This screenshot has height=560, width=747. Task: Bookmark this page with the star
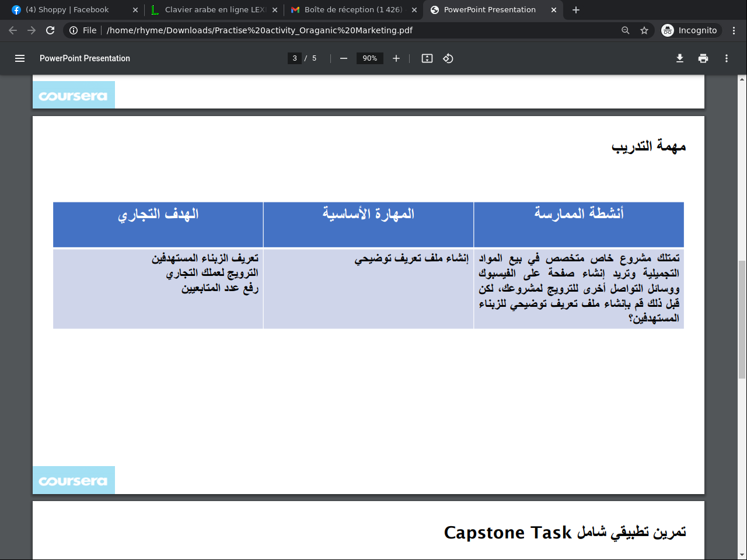(x=644, y=30)
